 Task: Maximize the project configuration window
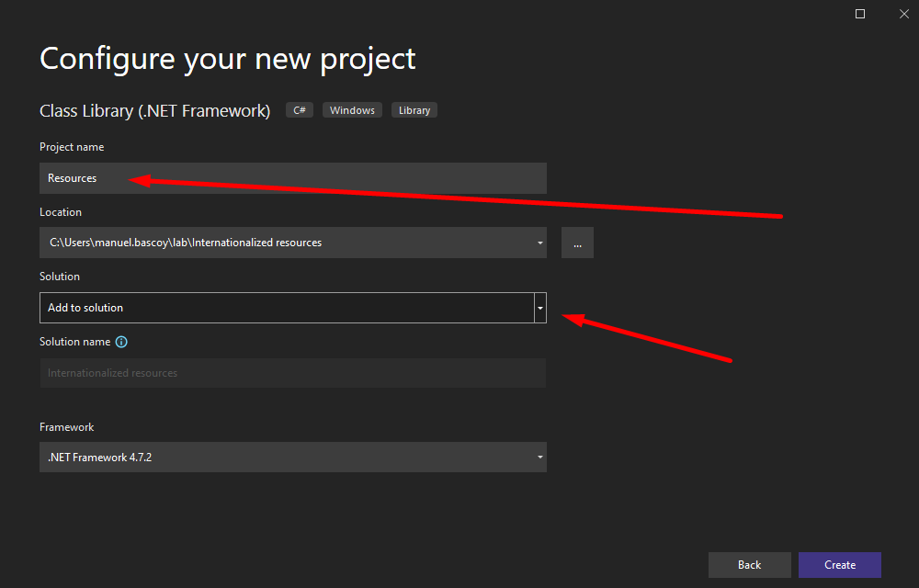point(860,14)
